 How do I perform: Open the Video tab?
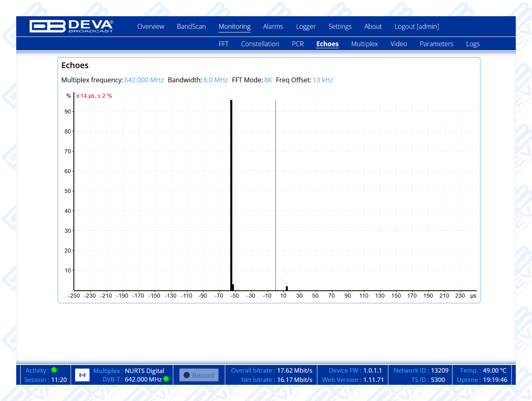(x=398, y=44)
